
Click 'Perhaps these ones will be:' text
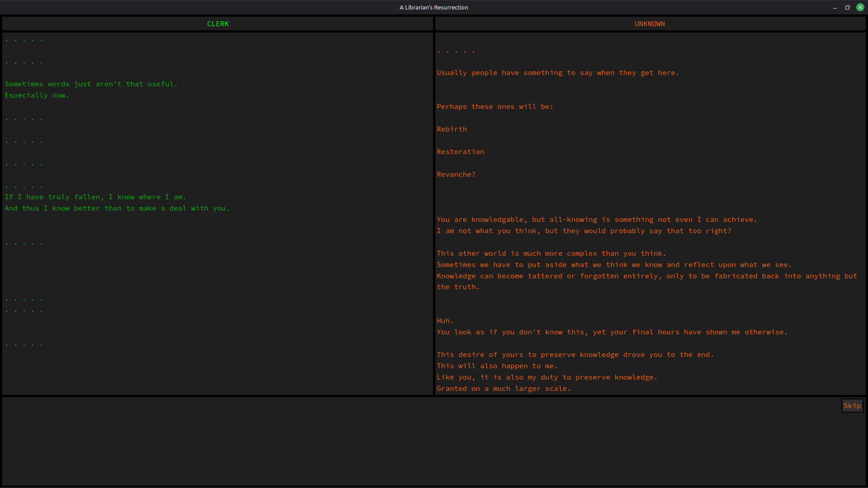click(x=495, y=107)
